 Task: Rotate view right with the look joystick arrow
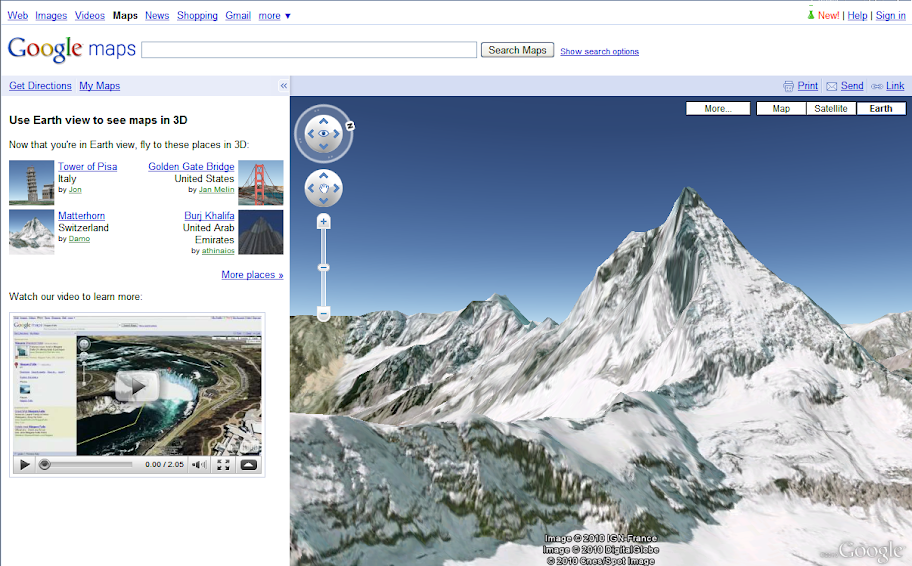pos(336,134)
